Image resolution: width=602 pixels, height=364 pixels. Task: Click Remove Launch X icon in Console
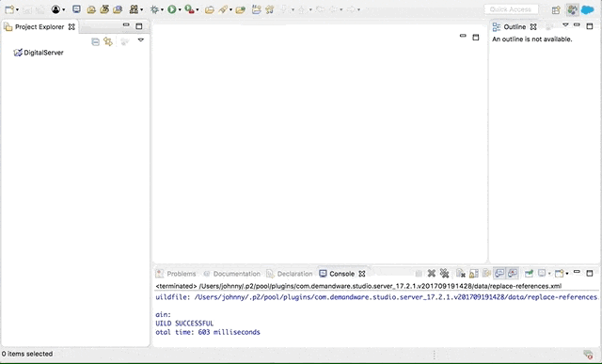(432, 274)
